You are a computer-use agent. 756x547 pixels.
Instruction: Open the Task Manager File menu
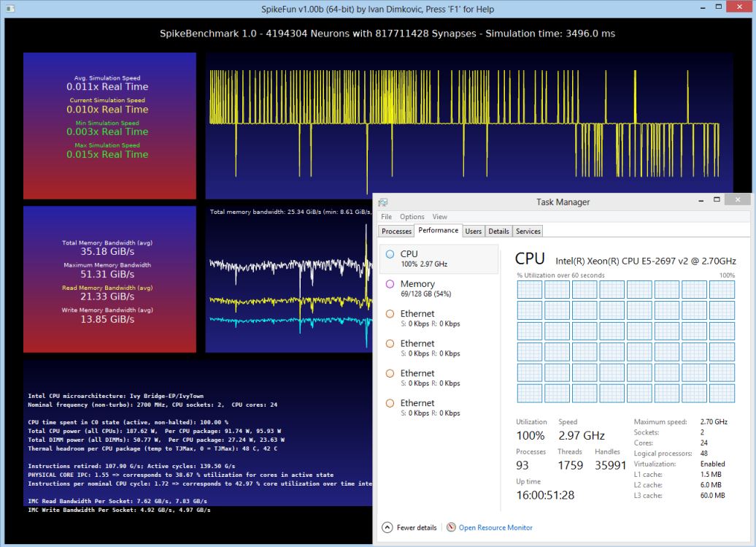(386, 217)
